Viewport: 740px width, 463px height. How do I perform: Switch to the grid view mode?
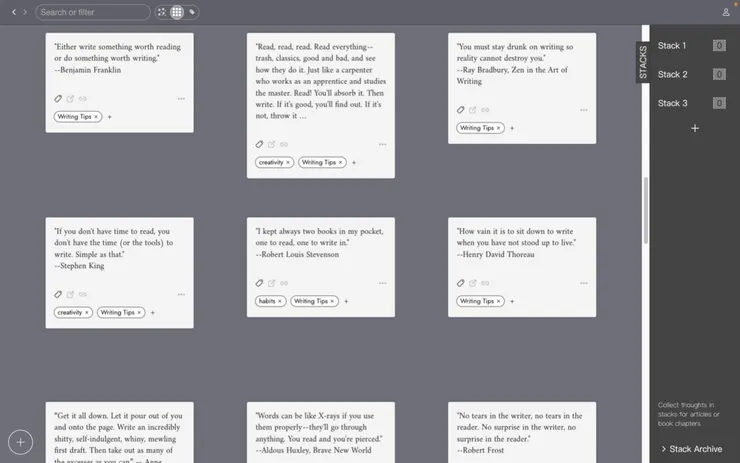[177, 12]
